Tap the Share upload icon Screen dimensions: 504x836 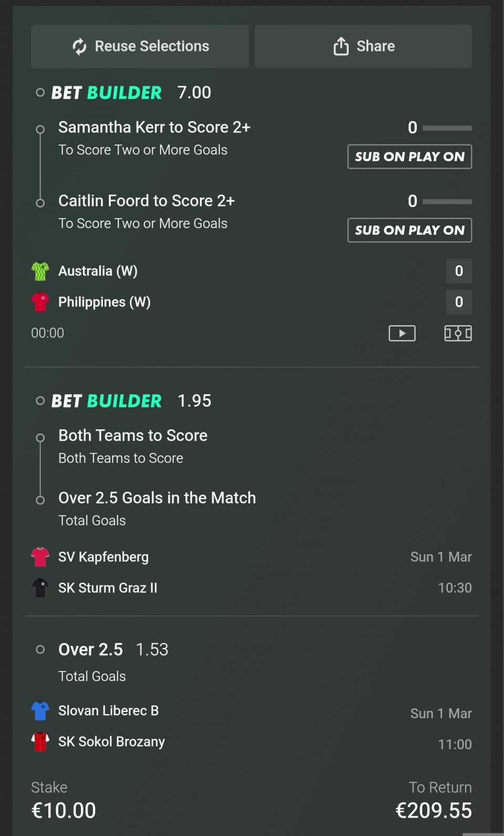[341, 46]
